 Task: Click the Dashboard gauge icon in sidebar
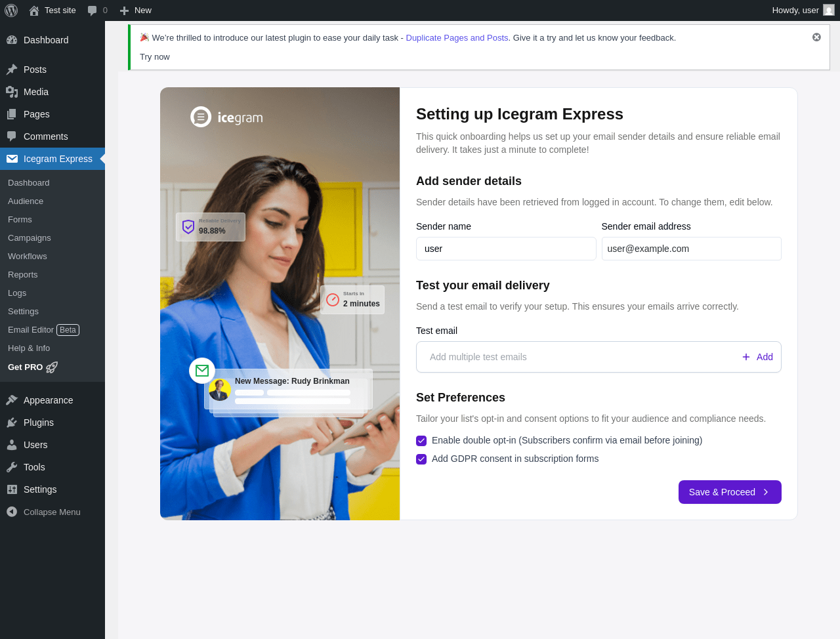click(x=12, y=40)
